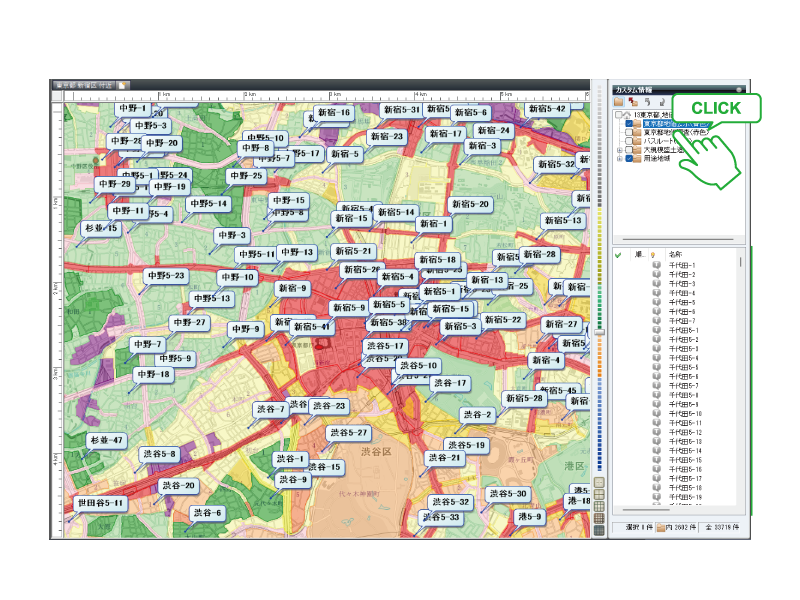Toggle the 13東京都 root node checkbox
This screenshot has width=800, height=600.
click(x=618, y=115)
